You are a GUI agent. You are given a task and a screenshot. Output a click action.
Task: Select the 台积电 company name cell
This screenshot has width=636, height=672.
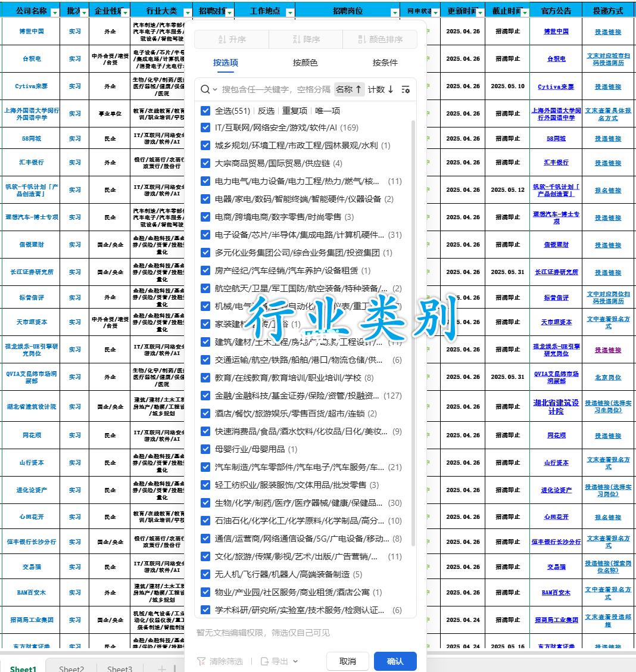pyautogui.click(x=32, y=59)
